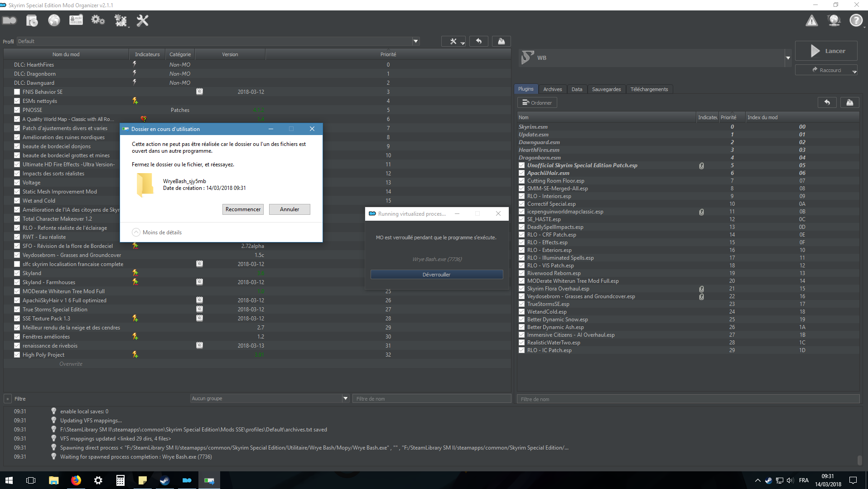The height and width of the screenshot is (489, 868).
Task: Sort mod list by Priorité column header
Action: (x=388, y=54)
